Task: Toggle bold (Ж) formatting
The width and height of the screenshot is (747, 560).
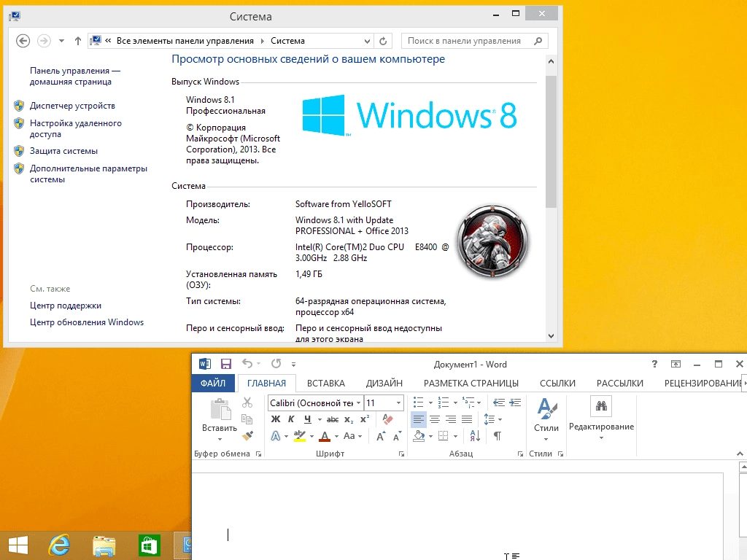Action: [x=275, y=419]
